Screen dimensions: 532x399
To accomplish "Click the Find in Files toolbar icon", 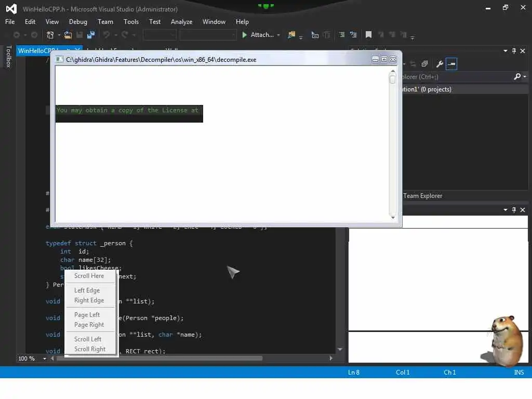I will point(291,35).
